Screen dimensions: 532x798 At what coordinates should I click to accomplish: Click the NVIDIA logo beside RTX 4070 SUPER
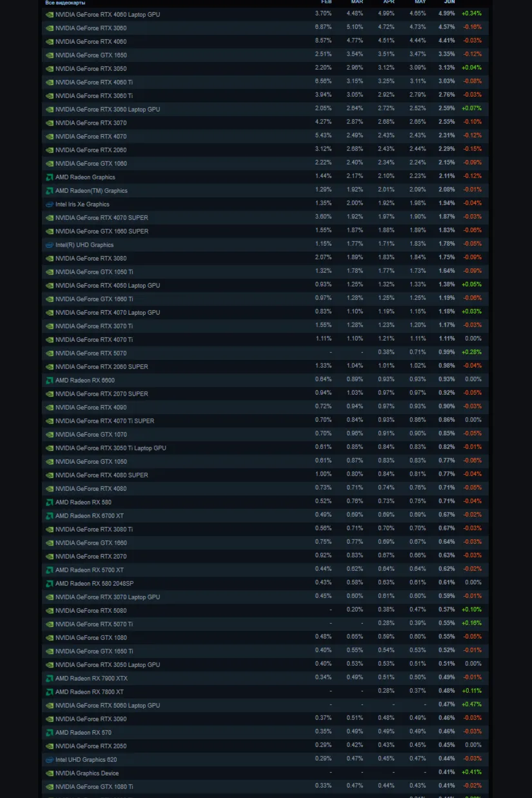50,217
